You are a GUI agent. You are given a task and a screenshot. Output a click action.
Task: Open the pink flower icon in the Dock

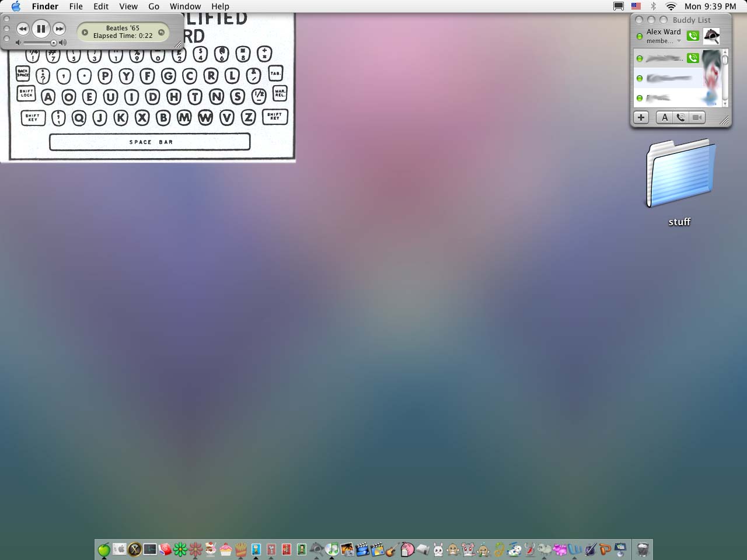tap(196, 549)
